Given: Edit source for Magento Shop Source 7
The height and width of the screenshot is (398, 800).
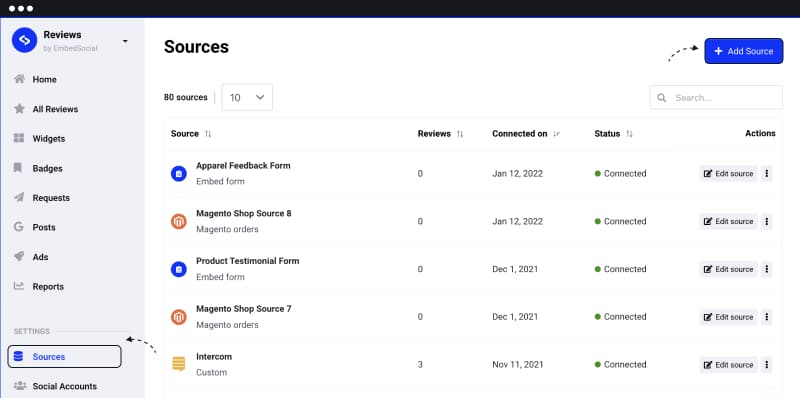Looking at the screenshot, I should coord(728,317).
